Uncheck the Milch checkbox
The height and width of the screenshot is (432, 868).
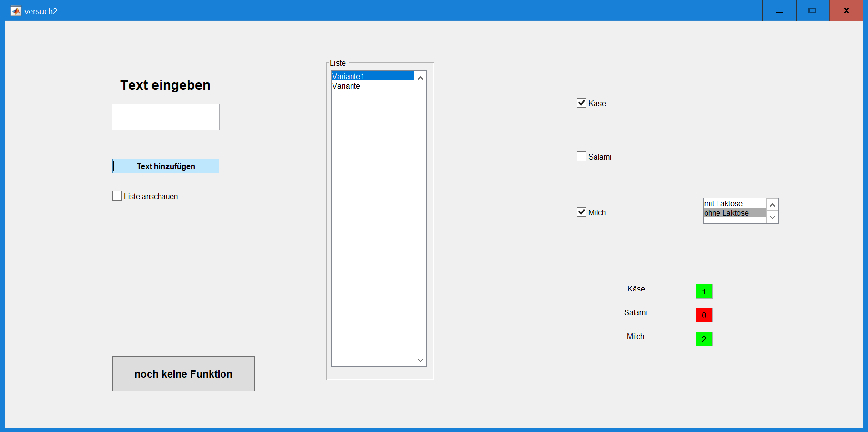click(x=582, y=212)
